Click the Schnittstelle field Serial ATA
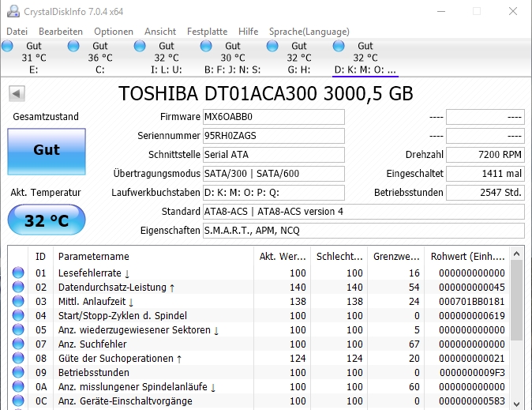This screenshot has width=532, height=410. (x=274, y=155)
